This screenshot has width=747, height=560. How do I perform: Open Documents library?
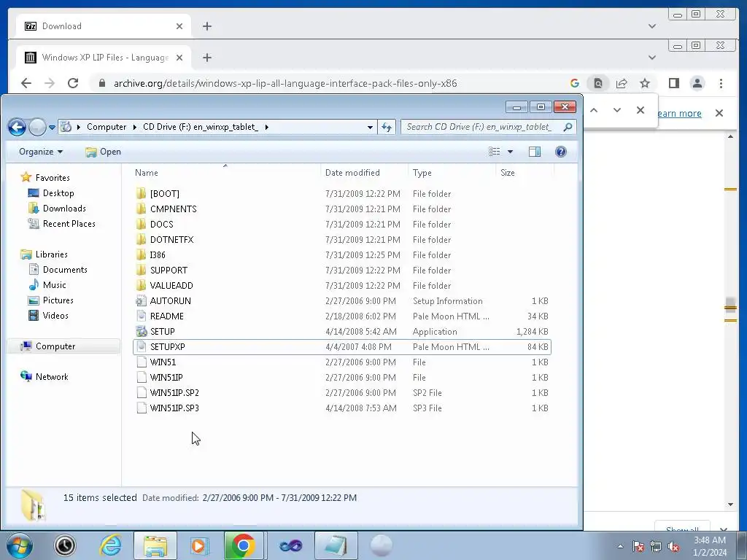(x=58, y=270)
